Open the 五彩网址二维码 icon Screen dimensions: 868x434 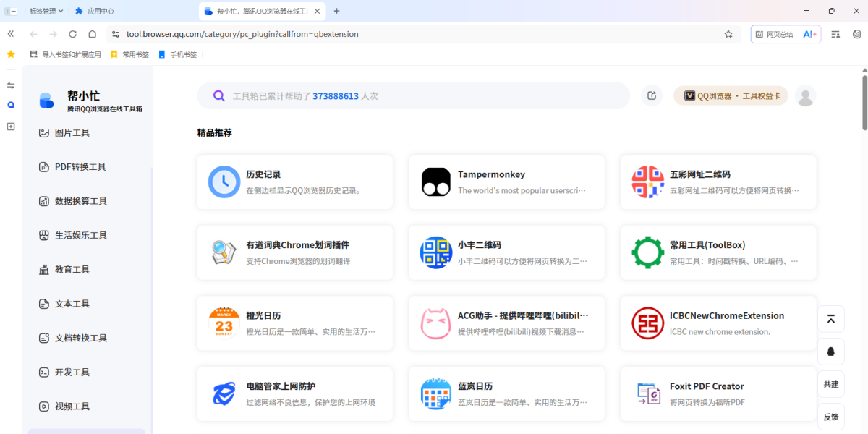coord(648,182)
